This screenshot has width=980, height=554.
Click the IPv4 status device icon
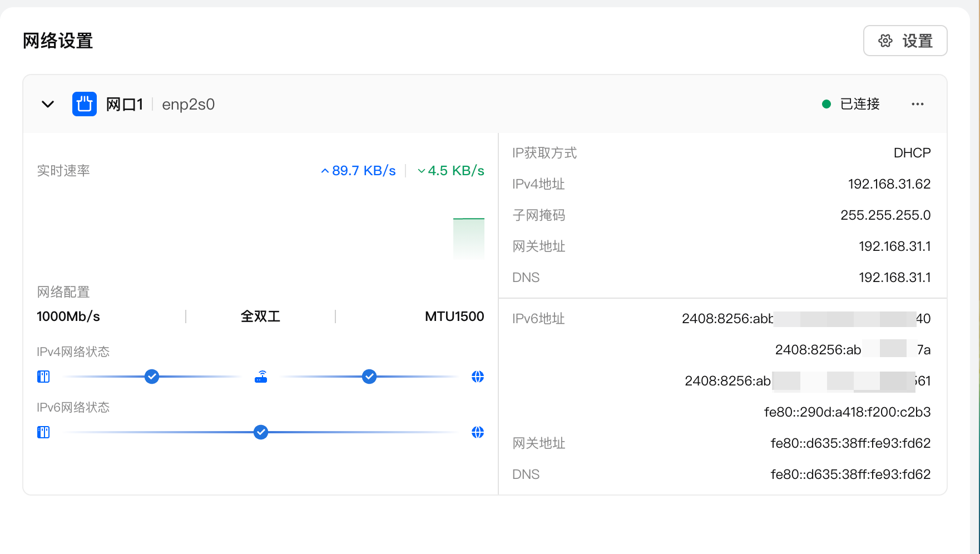point(43,377)
